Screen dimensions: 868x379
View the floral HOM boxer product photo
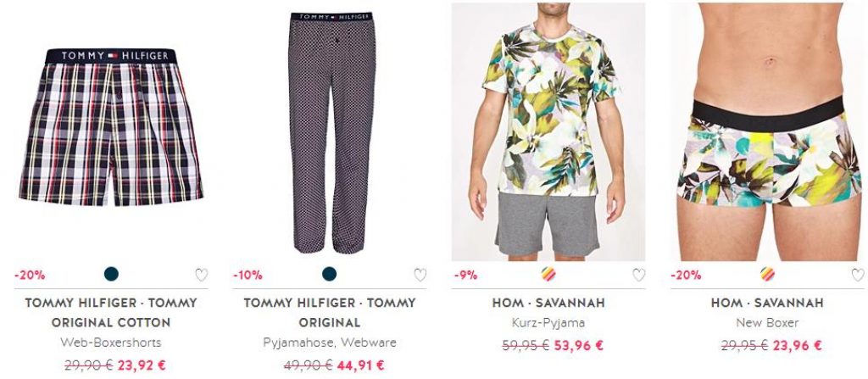click(767, 132)
